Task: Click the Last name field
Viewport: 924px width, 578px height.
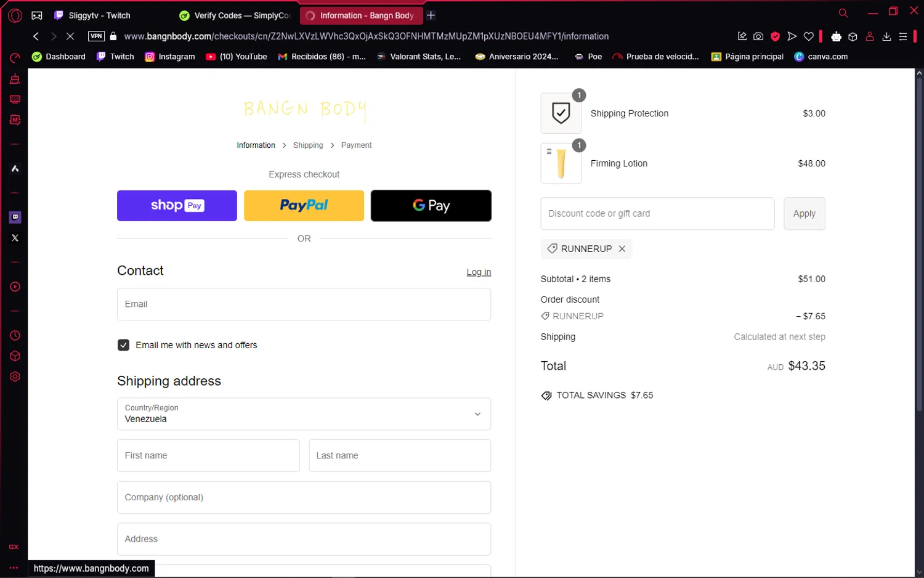Action: pyautogui.click(x=400, y=455)
